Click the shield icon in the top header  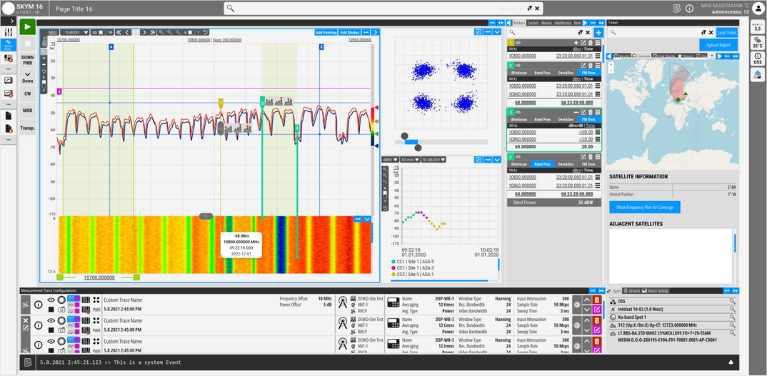pos(677,8)
